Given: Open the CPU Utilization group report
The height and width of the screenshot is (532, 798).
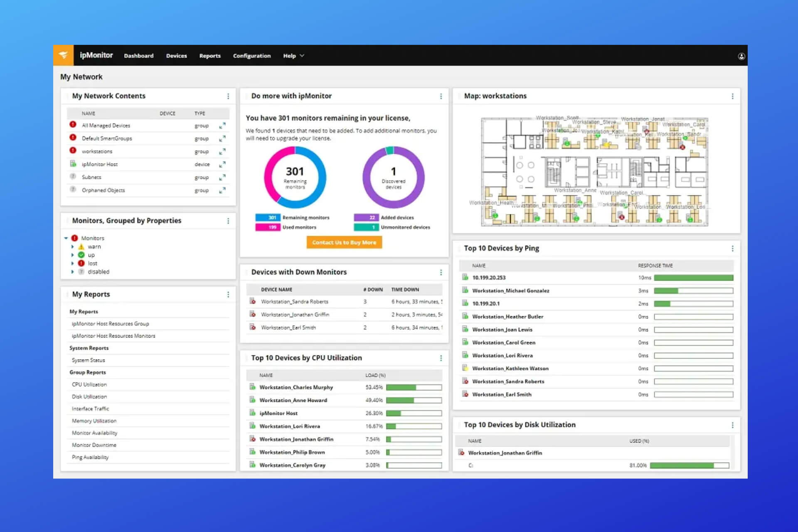Looking at the screenshot, I should click(x=89, y=384).
